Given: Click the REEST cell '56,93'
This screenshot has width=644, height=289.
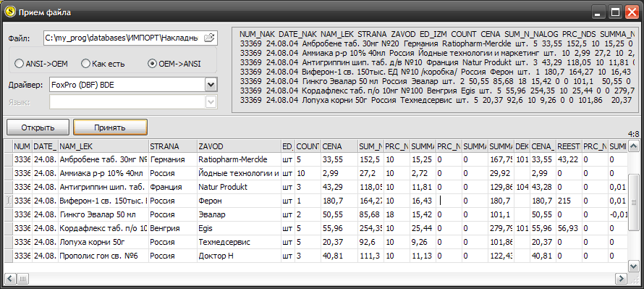Looking at the screenshot, I should 569,228.
